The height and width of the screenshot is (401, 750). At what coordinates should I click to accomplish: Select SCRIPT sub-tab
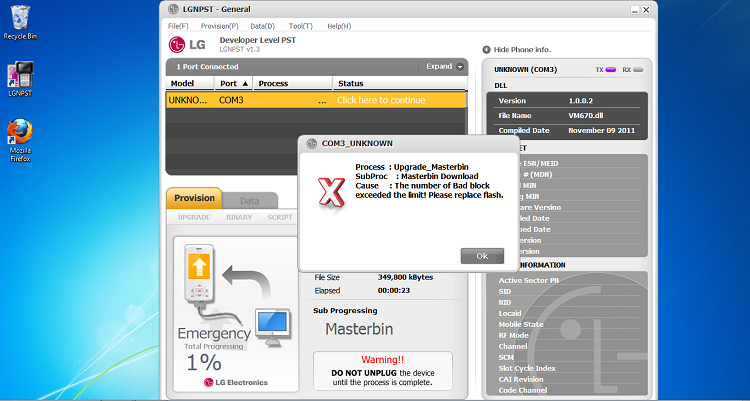280,217
